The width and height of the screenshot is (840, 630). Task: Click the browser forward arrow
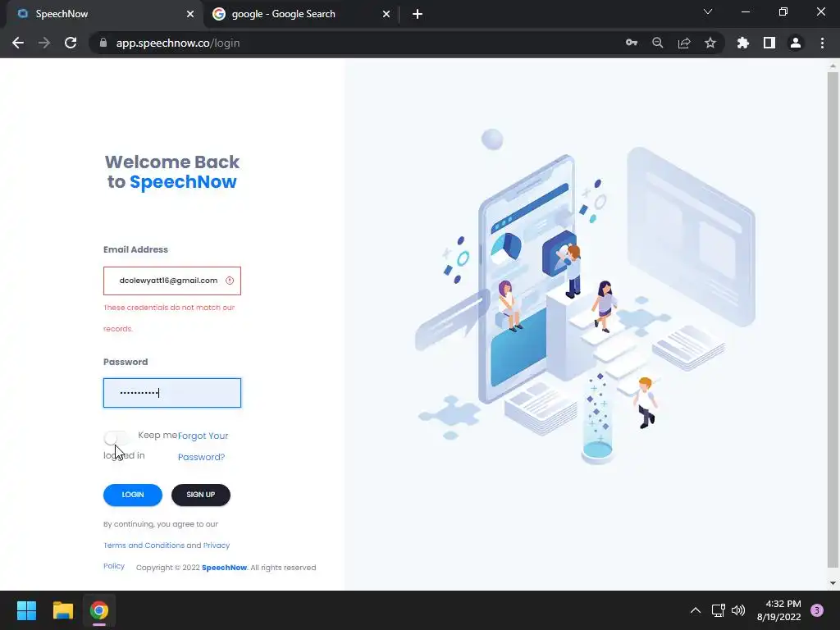(44, 43)
